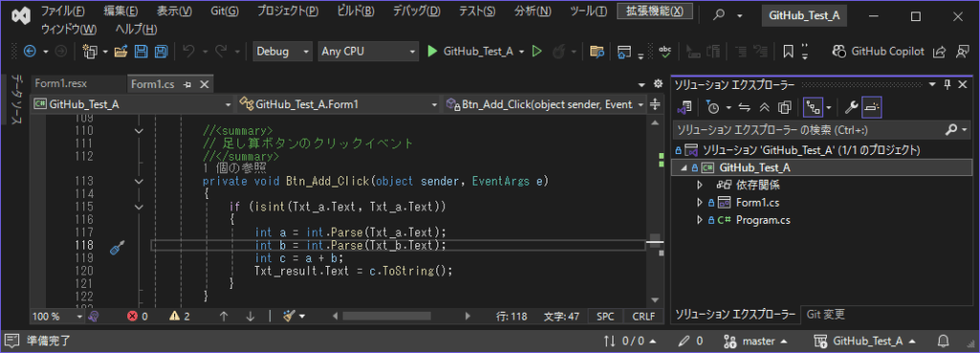Expand the 依存関係 tree node
980x353 pixels.
coord(700,185)
